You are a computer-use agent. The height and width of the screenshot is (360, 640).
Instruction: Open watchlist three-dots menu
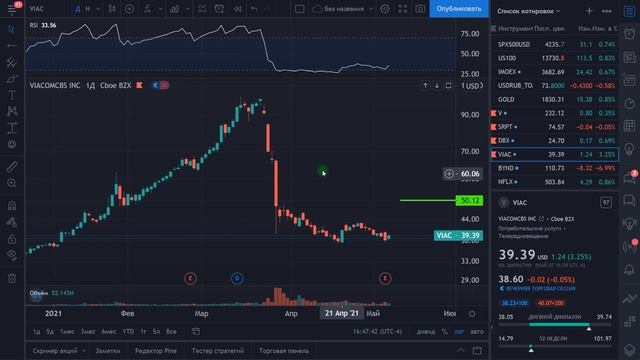pos(607,11)
